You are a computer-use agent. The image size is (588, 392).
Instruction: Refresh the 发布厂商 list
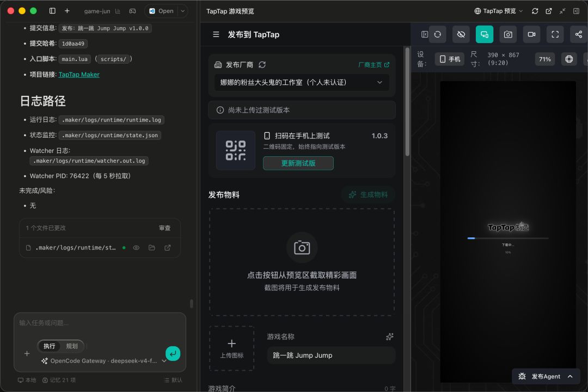click(x=262, y=65)
